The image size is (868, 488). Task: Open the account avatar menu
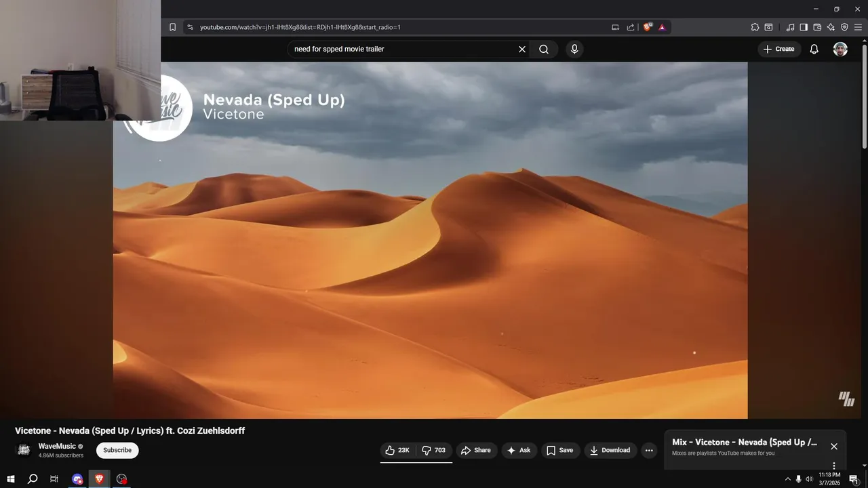click(x=840, y=49)
